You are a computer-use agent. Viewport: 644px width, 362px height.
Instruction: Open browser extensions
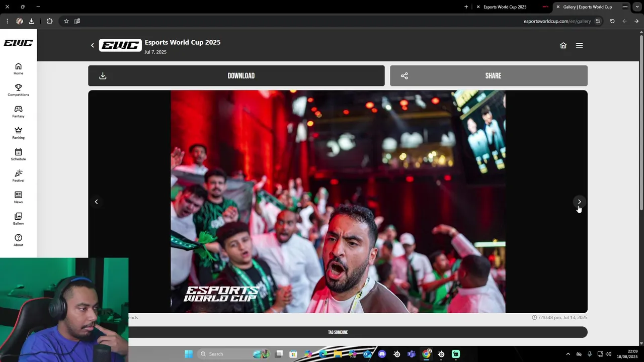coord(49,21)
